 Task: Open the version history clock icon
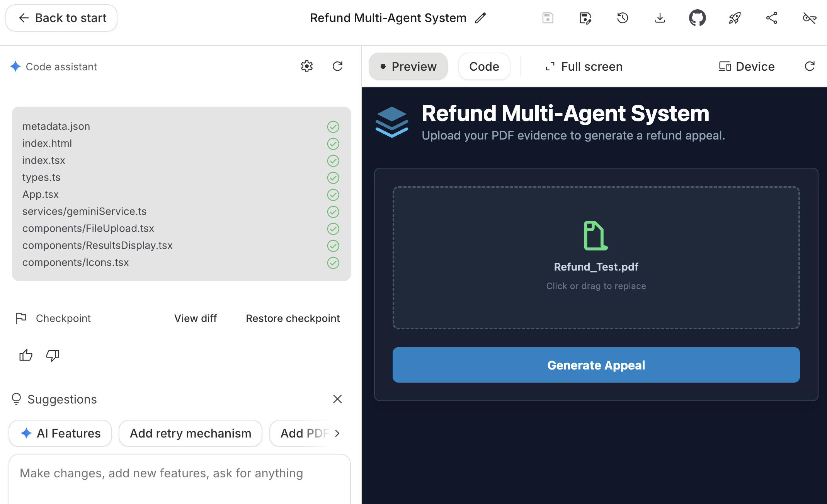coord(623,18)
